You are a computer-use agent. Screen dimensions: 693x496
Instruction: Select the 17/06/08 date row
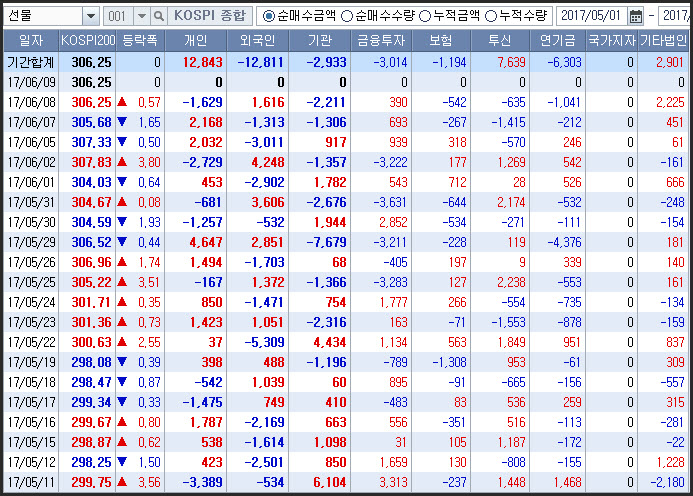346,102
